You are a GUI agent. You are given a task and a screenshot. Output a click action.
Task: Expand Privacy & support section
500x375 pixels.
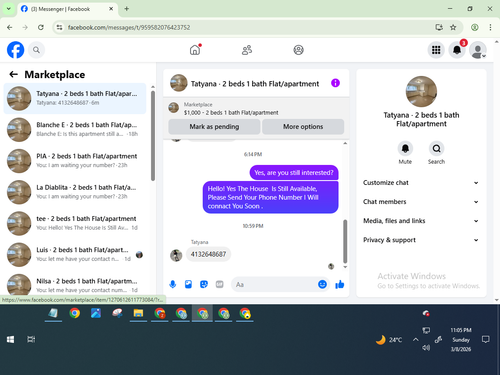point(421,240)
